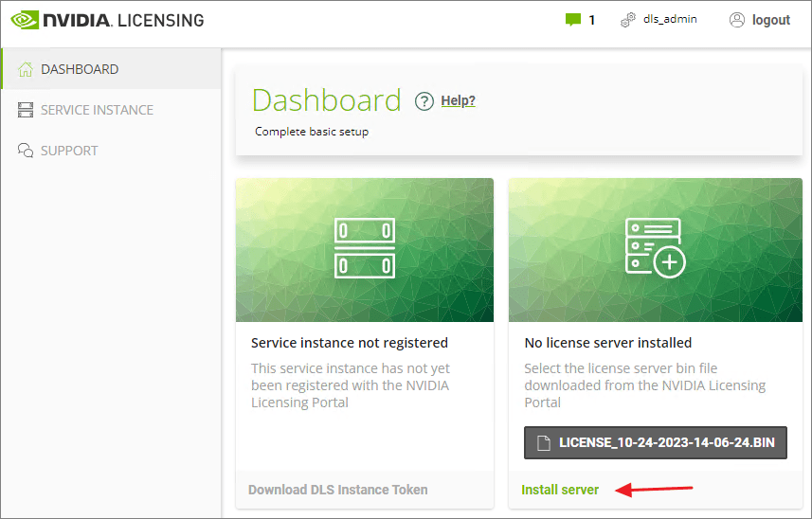Click the dls_admin username label

point(670,19)
